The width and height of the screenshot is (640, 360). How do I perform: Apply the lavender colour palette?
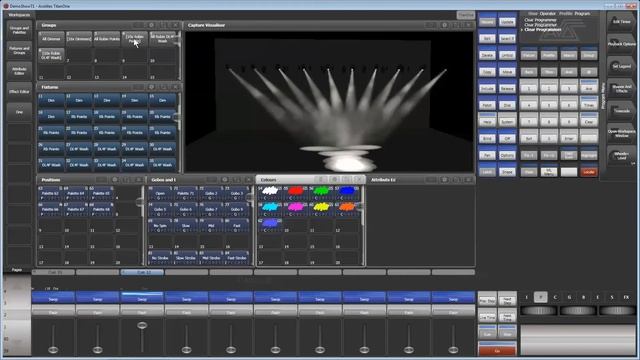[x=270, y=225]
